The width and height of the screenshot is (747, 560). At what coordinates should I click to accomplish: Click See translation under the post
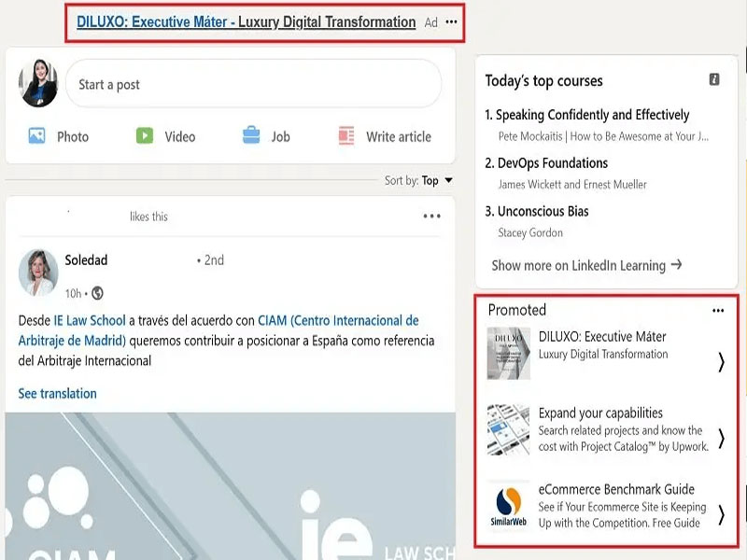click(x=58, y=393)
